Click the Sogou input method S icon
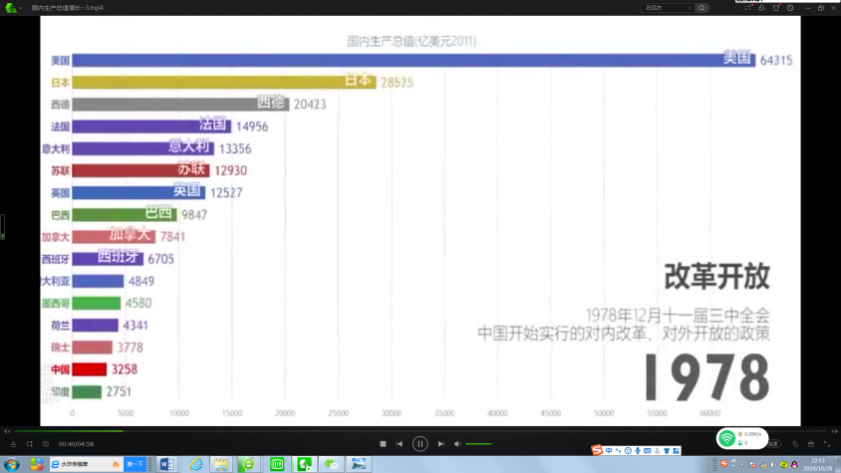This screenshot has height=473, width=841. (597, 451)
